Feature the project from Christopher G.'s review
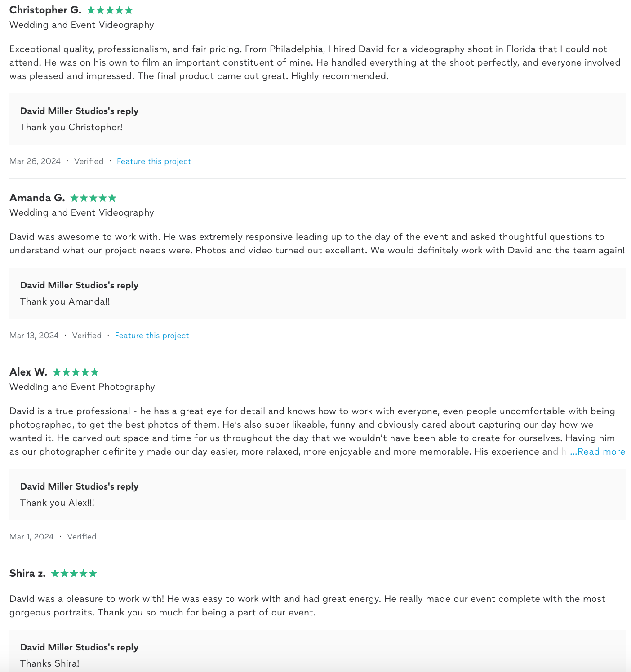 click(x=154, y=161)
